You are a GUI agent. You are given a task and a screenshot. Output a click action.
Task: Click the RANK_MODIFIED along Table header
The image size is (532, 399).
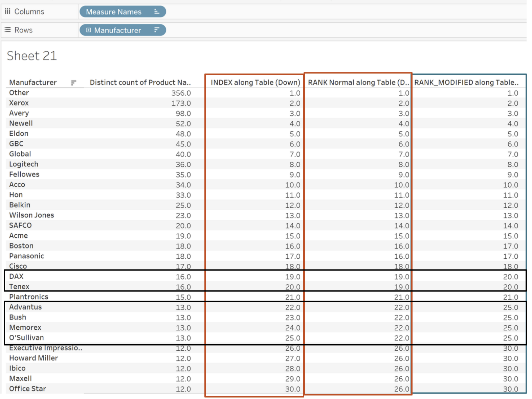pyautogui.click(x=466, y=83)
